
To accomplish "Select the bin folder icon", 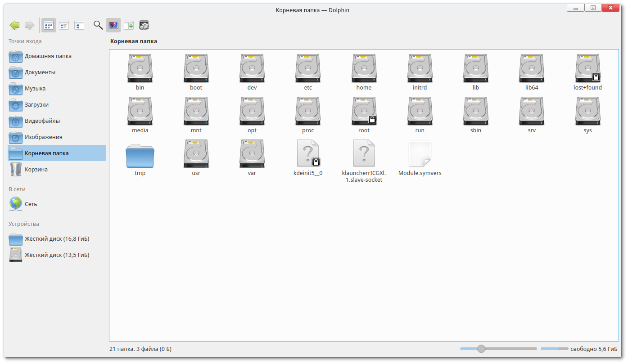I will pos(140,68).
